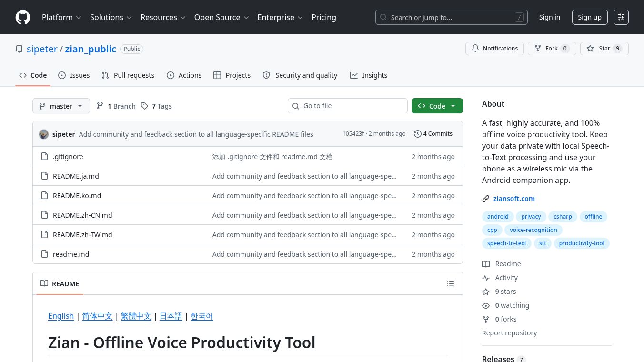Viewport: 644px width, 362px height.
Task: Click the file icon for README.zh-TW.md
Action: tap(44, 234)
